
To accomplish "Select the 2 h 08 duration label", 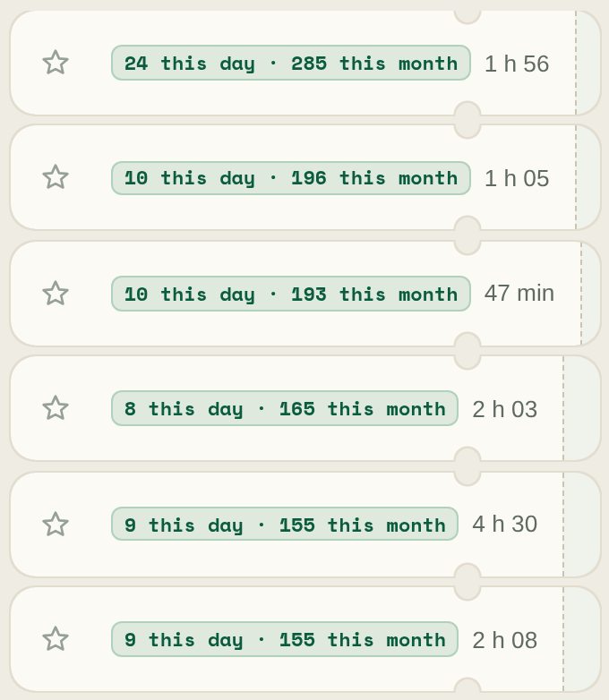I will [x=504, y=640].
